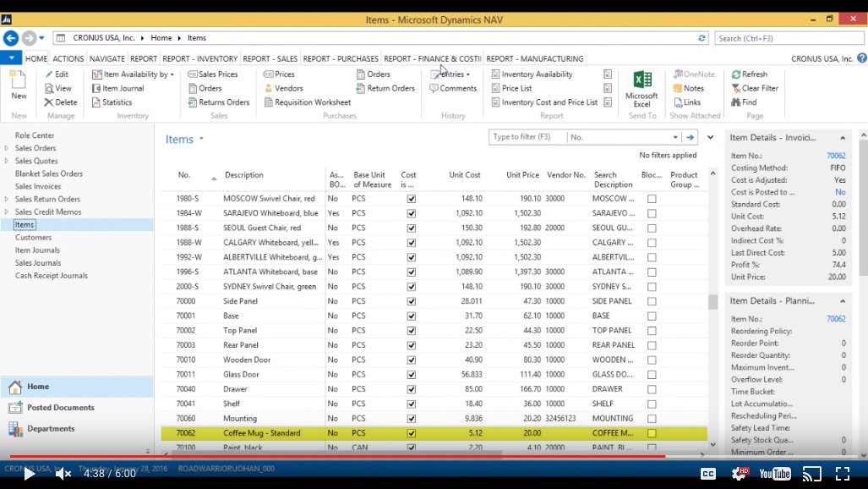Screen dimensions: 868x489
Task: Click the items list horizontal scrollbar
Action: tap(336, 454)
